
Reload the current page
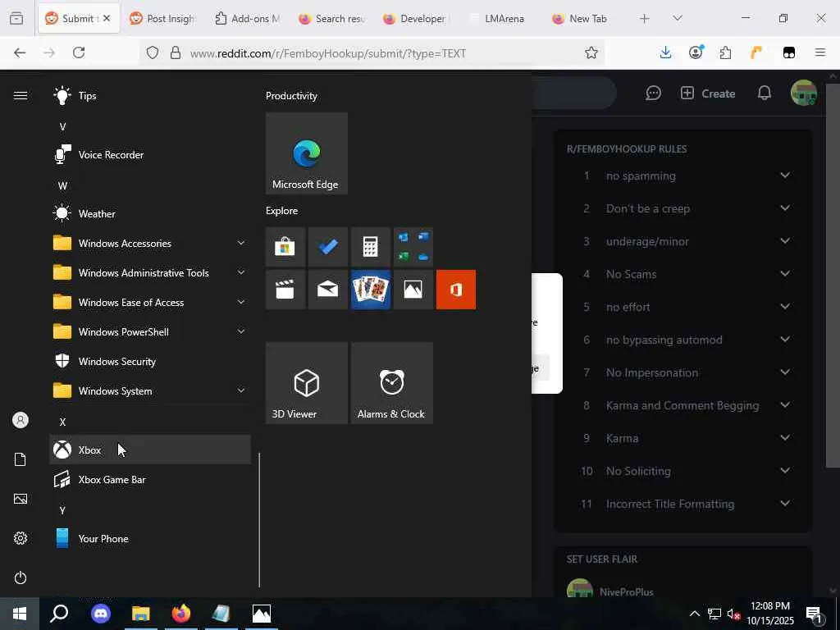(79, 52)
